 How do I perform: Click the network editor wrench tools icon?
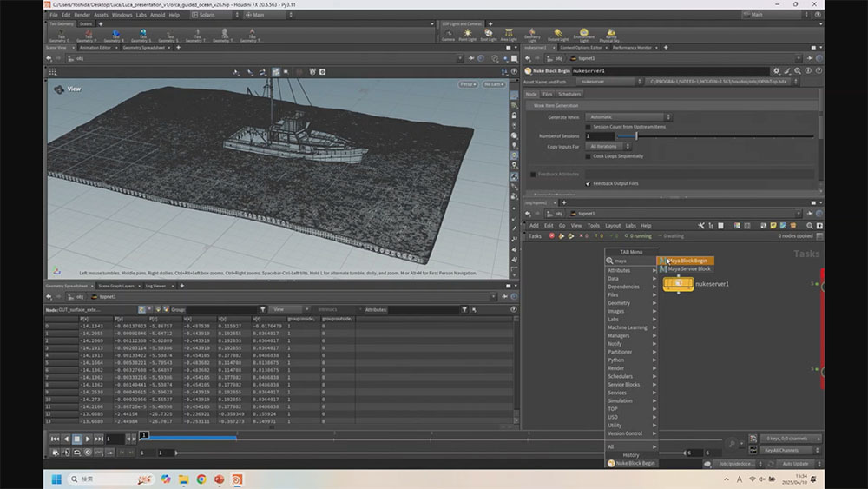(x=701, y=226)
